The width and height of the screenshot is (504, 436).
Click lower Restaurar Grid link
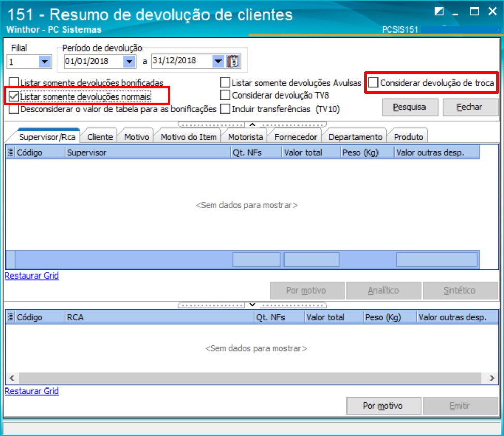[x=32, y=391]
